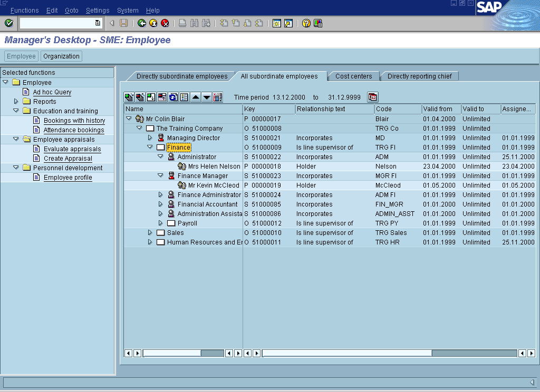Expand the Finance Administrator position node
540x392 pixels.
pos(160,194)
